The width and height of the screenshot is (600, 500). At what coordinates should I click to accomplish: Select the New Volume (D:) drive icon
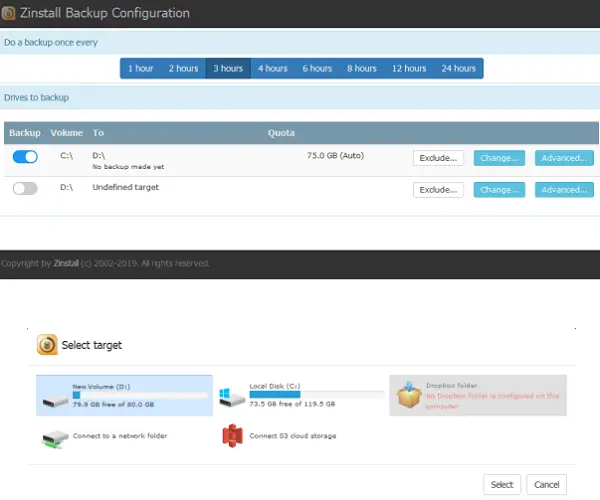click(55, 402)
